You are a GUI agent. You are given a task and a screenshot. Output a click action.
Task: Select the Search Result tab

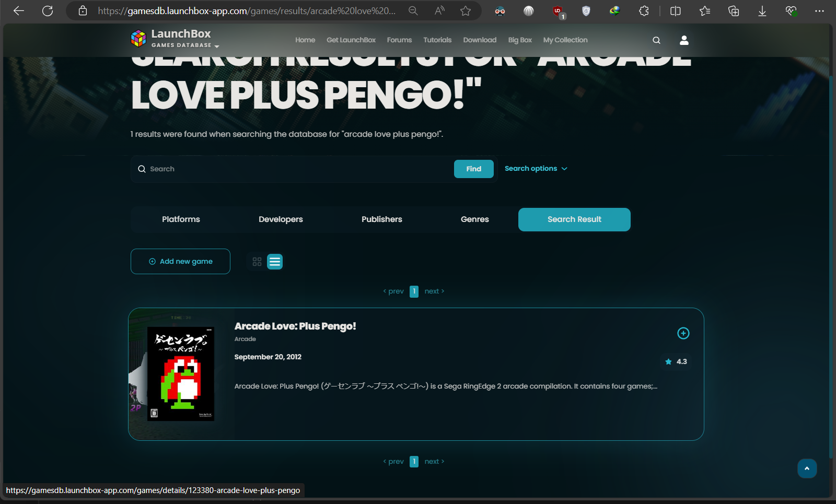[x=574, y=219]
